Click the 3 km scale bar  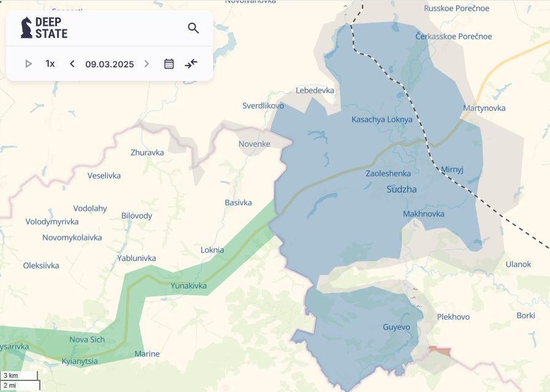coord(19,375)
